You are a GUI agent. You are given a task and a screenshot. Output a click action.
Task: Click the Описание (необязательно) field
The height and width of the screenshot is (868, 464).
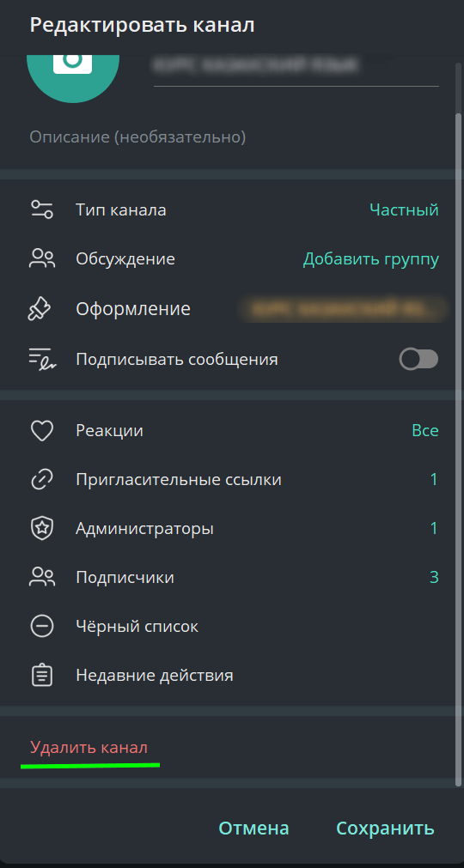tap(235, 137)
